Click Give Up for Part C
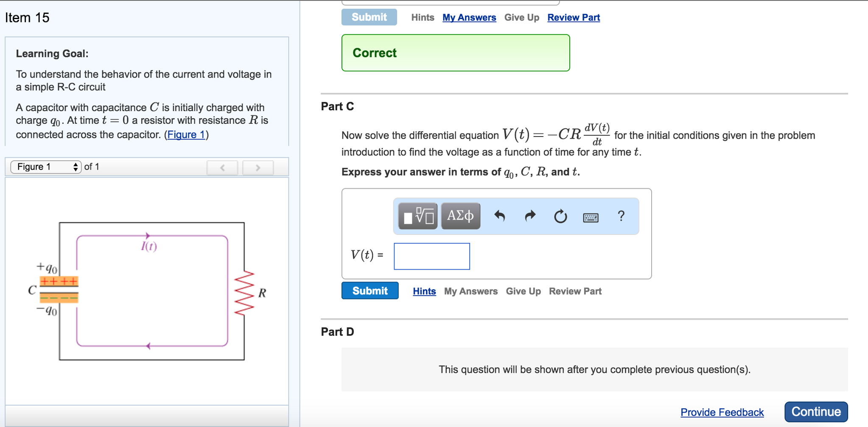This screenshot has height=427, width=868. 524,291
